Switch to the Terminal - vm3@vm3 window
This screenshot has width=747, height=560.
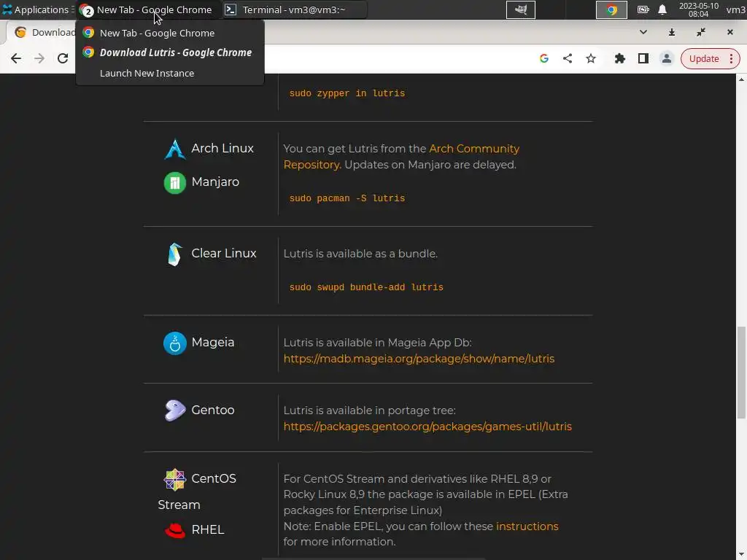(294, 9)
